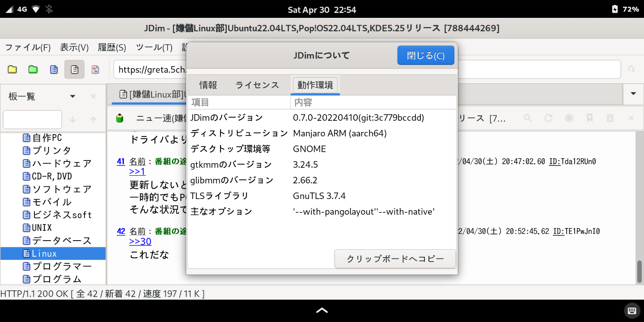Viewport: 644px width, 322px height.
Task: Click the green pencil write-post icon
Action: pos(119,118)
